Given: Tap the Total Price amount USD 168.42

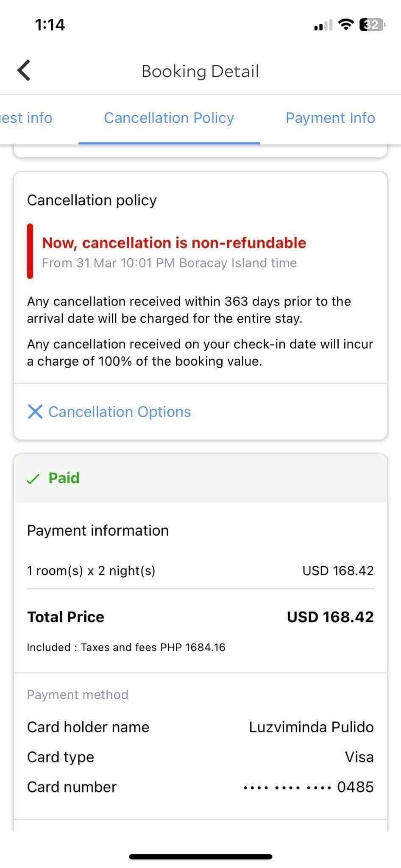Looking at the screenshot, I should [330, 617].
